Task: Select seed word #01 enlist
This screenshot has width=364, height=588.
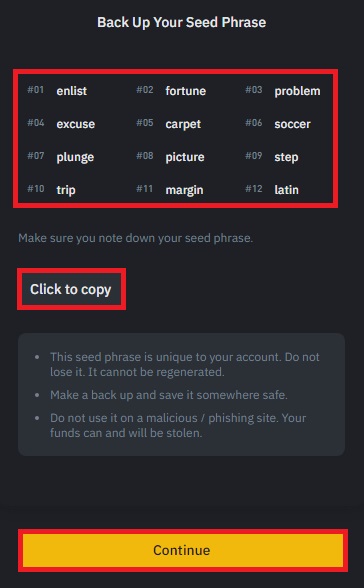Action: [72, 91]
